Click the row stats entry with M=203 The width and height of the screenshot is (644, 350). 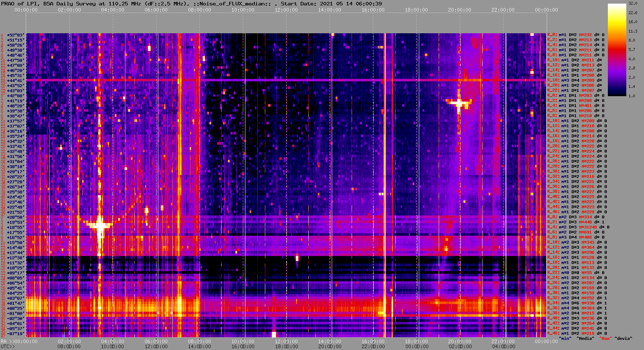[576, 96]
